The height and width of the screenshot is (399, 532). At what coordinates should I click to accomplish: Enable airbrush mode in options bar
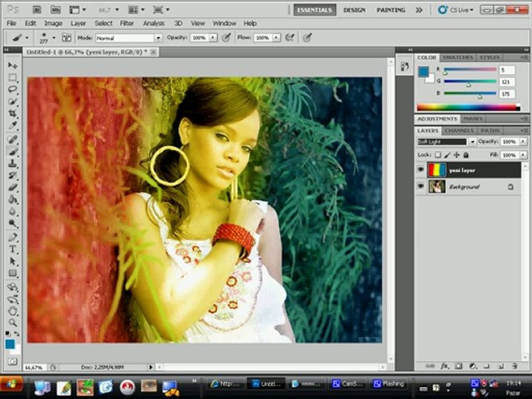[x=289, y=38]
